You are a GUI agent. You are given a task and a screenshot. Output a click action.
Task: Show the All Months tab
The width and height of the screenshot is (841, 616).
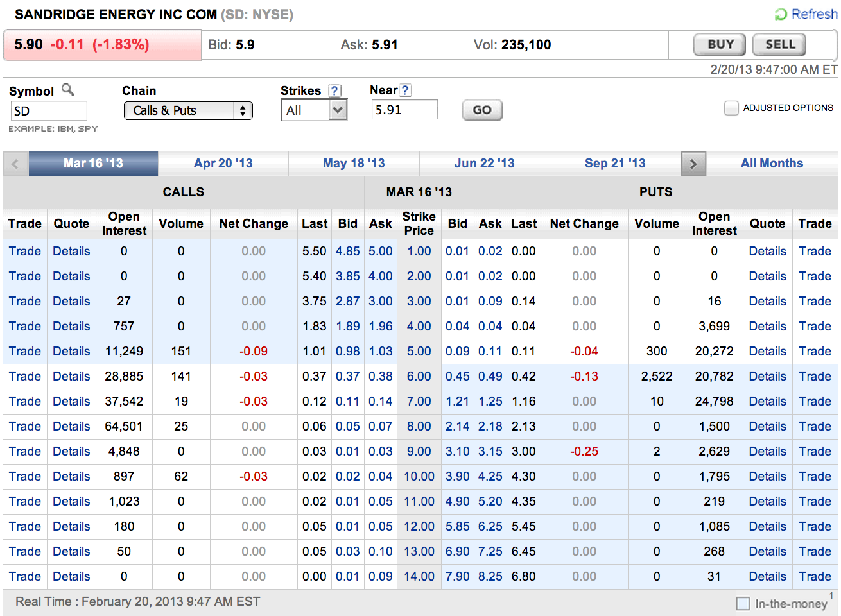(772, 164)
